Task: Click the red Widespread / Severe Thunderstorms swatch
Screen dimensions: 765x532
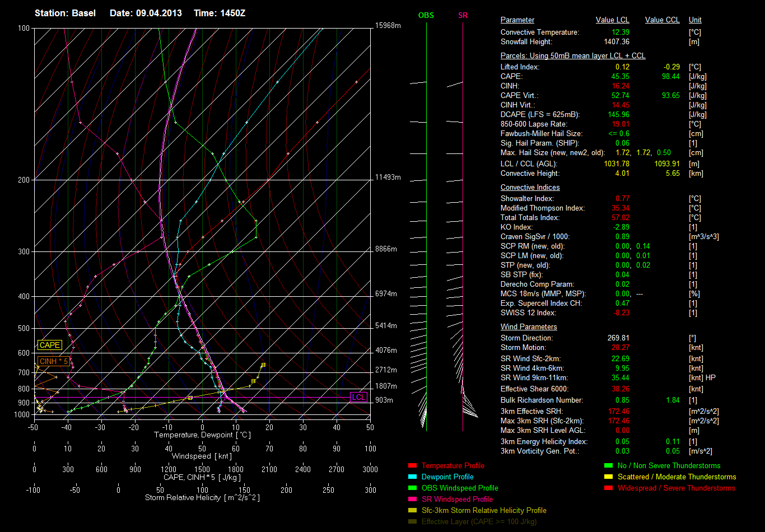Action: (x=608, y=488)
